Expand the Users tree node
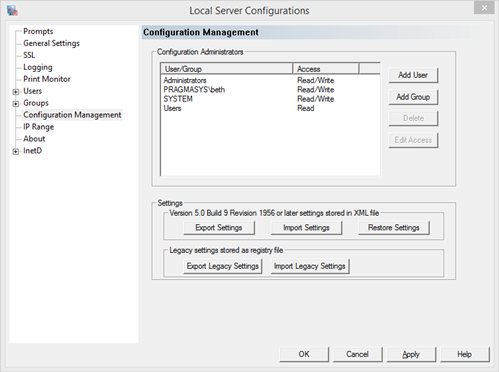 point(16,92)
